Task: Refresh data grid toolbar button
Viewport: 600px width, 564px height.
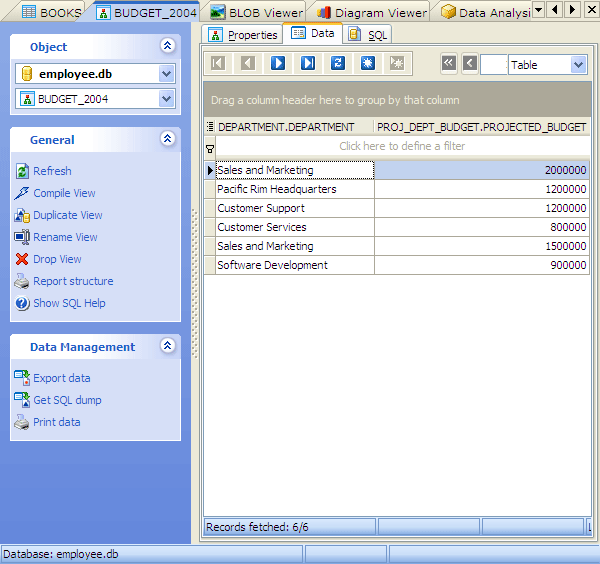Action: coord(338,63)
